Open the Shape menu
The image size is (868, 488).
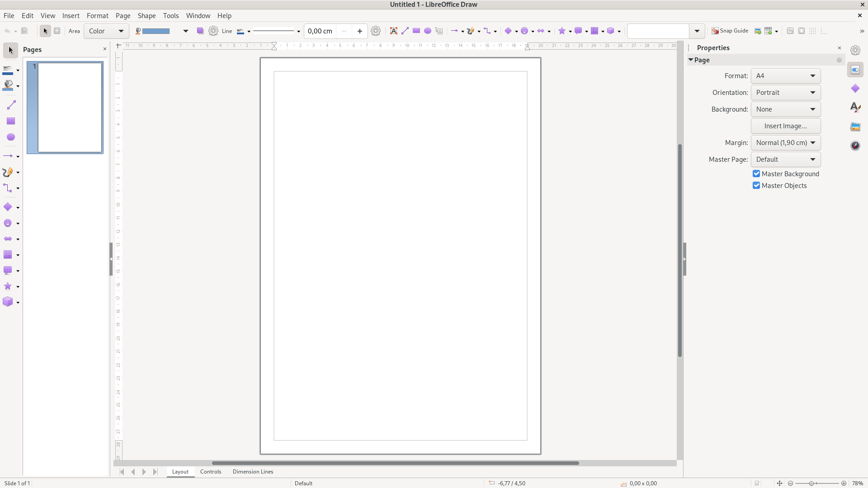(146, 15)
